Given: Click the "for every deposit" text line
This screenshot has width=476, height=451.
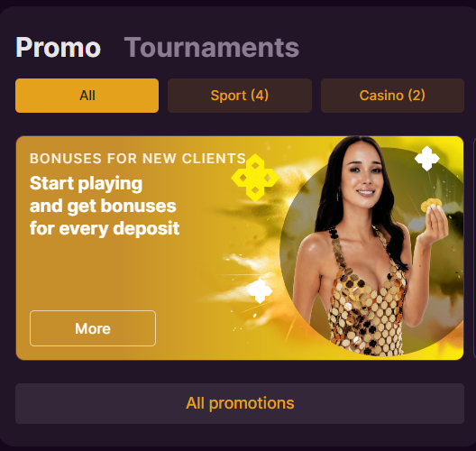Looking at the screenshot, I should (x=105, y=228).
